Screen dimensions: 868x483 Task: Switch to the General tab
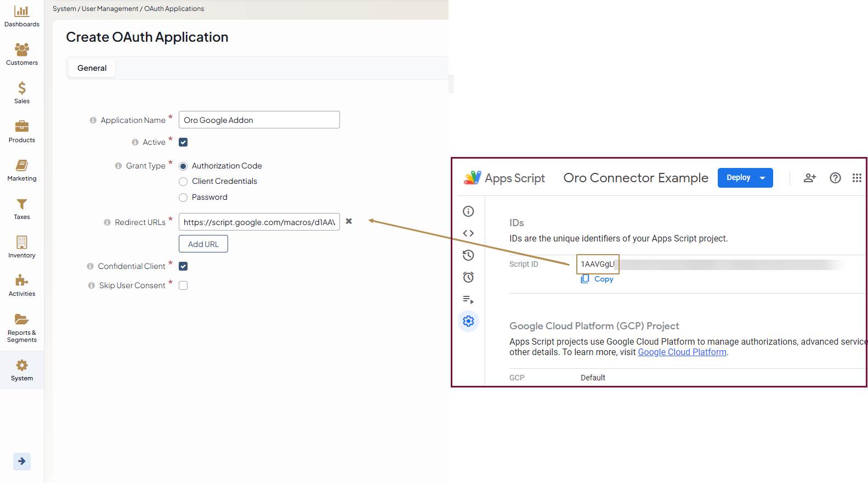[x=92, y=68]
